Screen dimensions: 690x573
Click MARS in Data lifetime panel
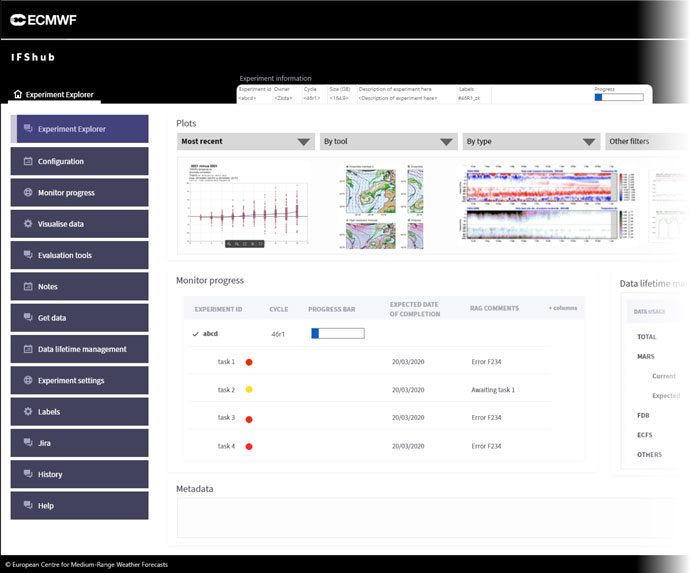point(646,356)
